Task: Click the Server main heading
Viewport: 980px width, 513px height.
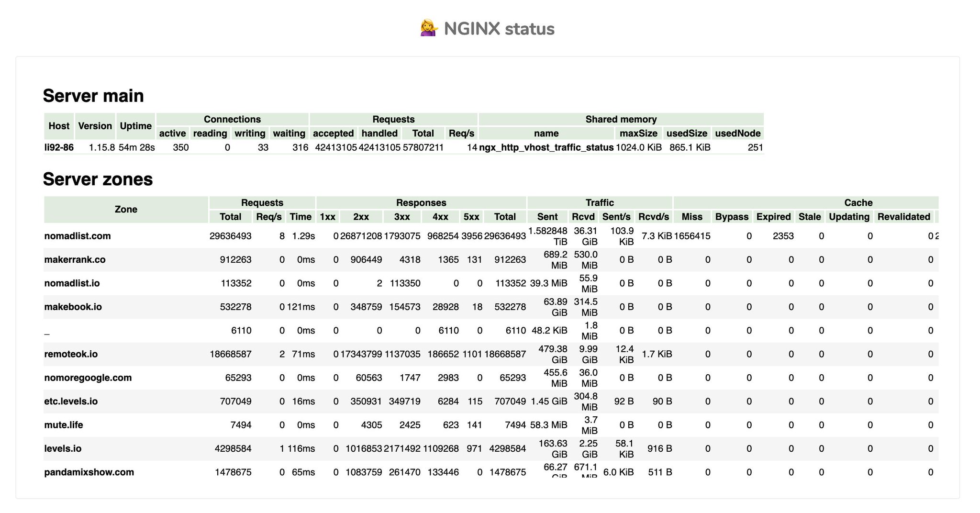Action: click(x=93, y=96)
